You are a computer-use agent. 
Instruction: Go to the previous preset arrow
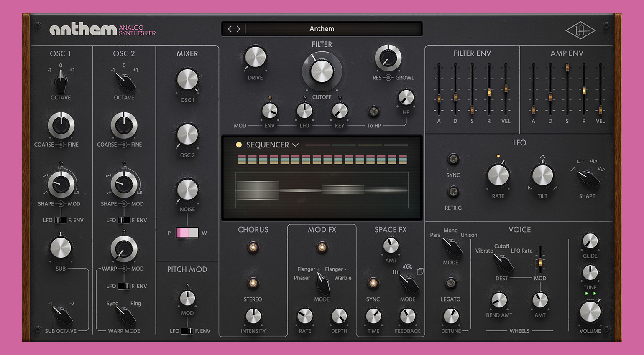pyautogui.click(x=230, y=29)
